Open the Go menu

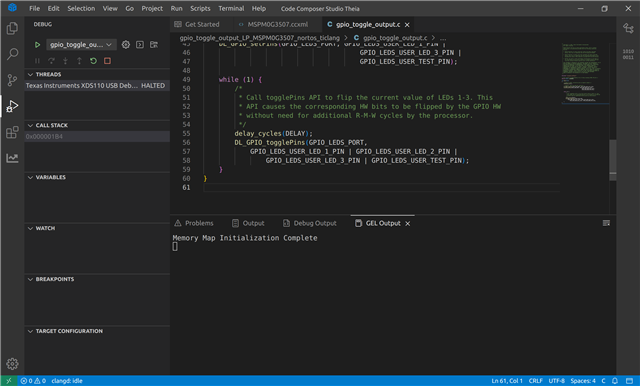pos(130,8)
